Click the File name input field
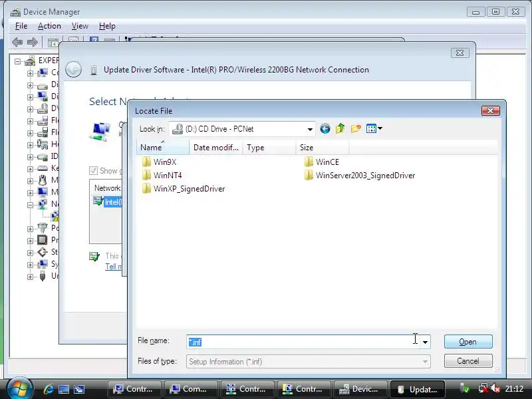The height and width of the screenshot is (399, 532). (x=303, y=342)
